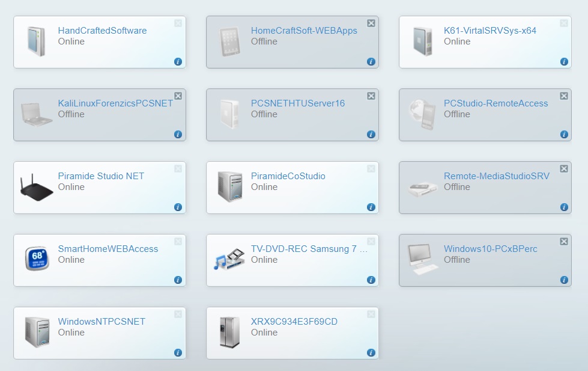
Task: Click the TV-DVD-REC Samsung media icon
Action: tap(229, 259)
